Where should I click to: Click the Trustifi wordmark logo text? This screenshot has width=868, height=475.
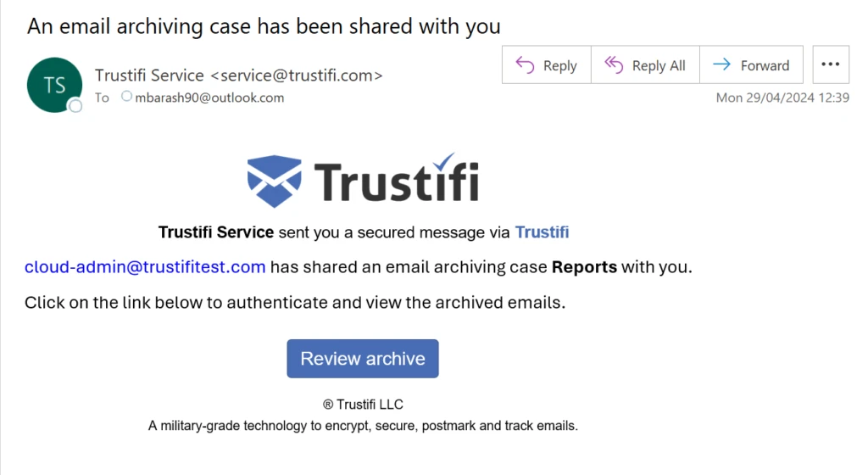coord(397,178)
